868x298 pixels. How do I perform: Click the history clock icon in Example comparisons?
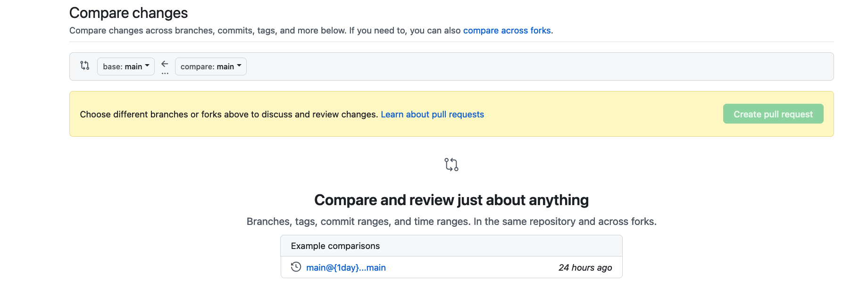pyautogui.click(x=296, y=267)
